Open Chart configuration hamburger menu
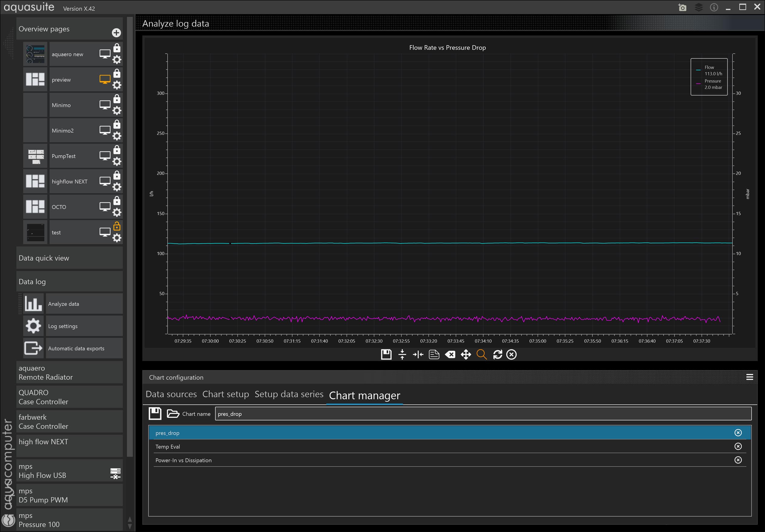This screenshot has width=765, height=532. [x=749, y=377]
